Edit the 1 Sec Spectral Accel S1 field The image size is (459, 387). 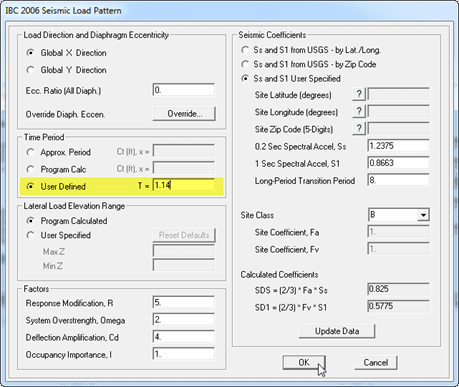click(x=398, y=163)
